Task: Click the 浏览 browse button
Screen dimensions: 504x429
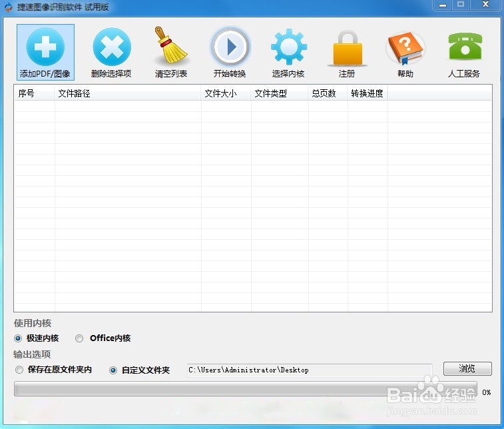Action: coord(467,368)
